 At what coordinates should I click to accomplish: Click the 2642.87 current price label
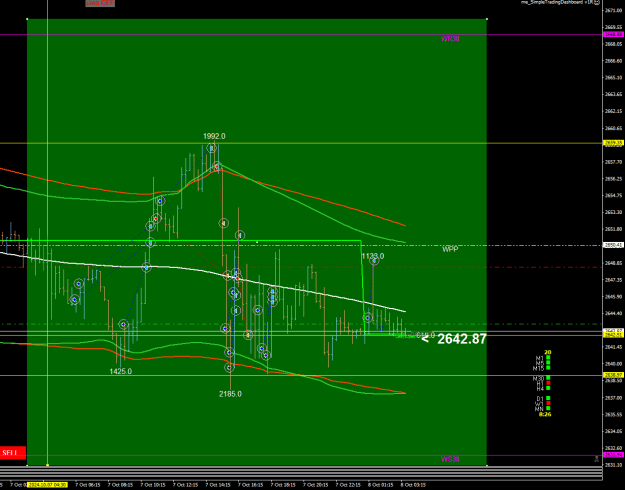(462, 339)
